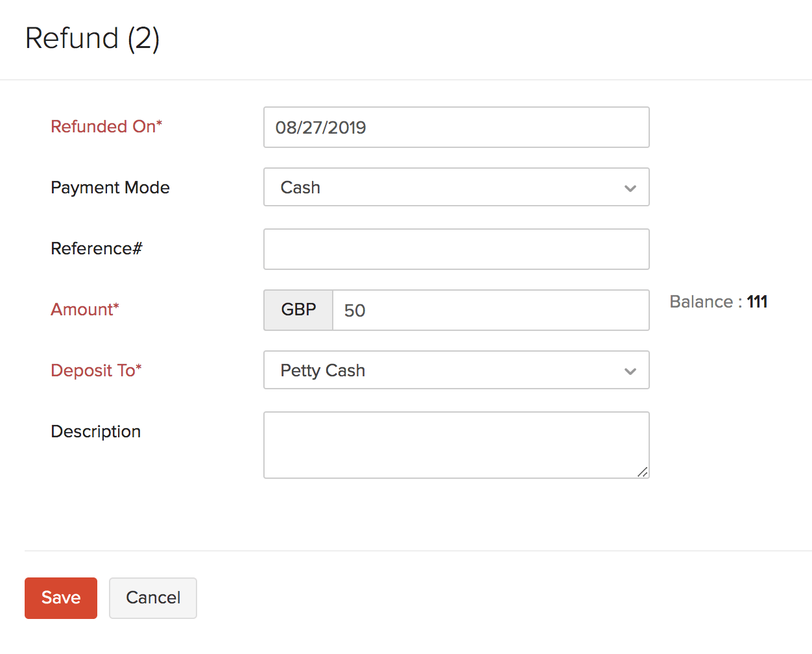Click the resize handle on Description box
Screen dimensions: 812x654
click(644, 473)
